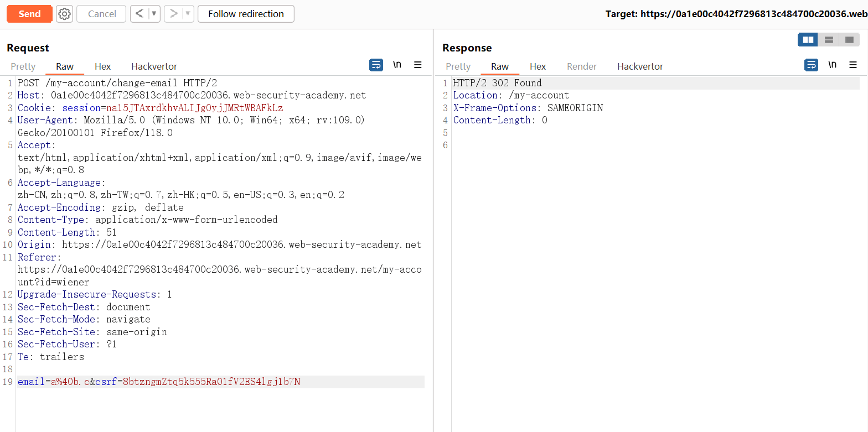Show non-printable characters in Request panel
The height and width of the screenshot is (432, 868).
(x=397, y=65)
